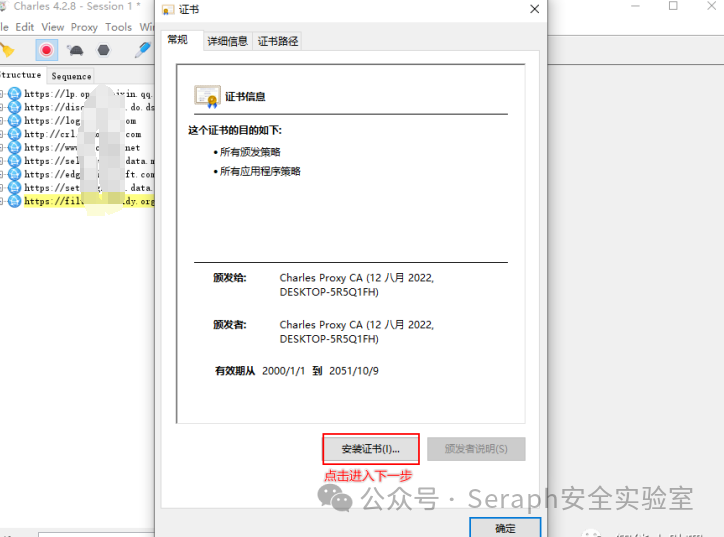The height and width of the screenshot is (537, 724).
Task: Click the certificate icon beside 证书信息
Action: (x=207, y=97)
